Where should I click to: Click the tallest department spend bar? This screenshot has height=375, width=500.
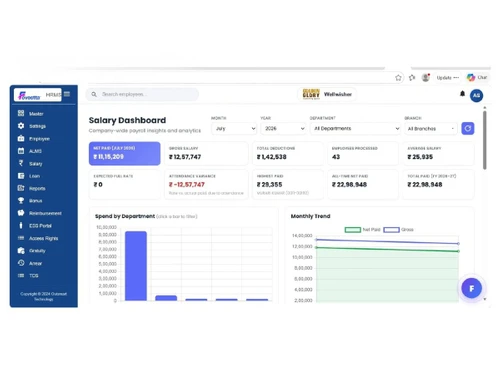136,266
